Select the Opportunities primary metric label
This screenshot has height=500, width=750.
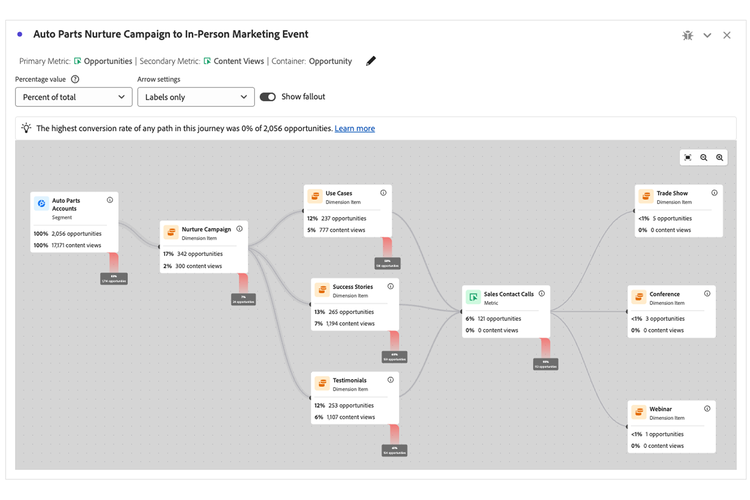(x=108, y=61)
